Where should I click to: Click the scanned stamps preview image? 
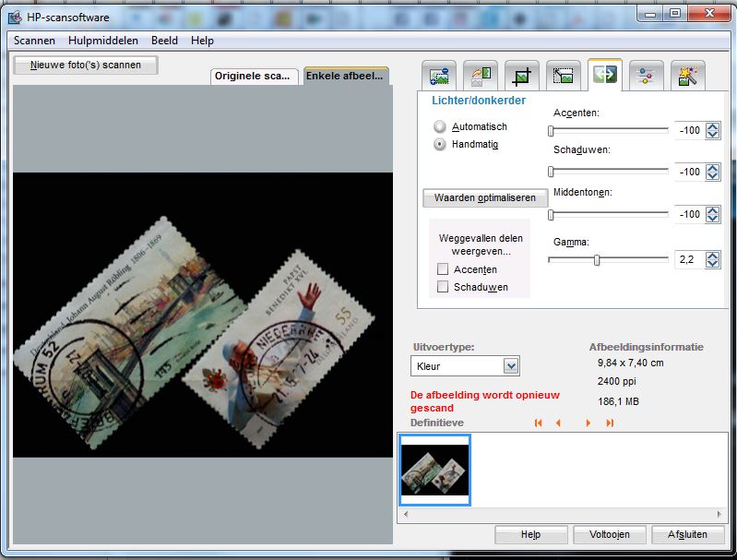[x=203, y=315]
